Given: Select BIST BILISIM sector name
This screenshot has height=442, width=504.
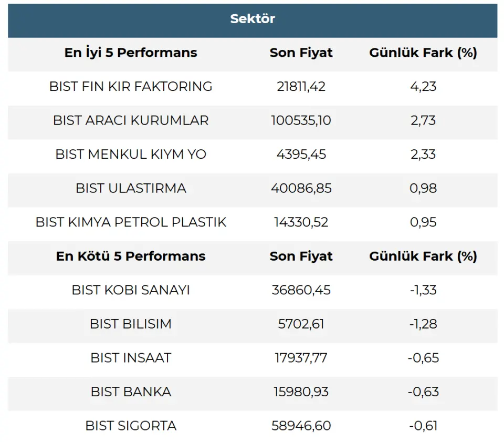Looking at the screenshot, I should [x=131, y=324].
